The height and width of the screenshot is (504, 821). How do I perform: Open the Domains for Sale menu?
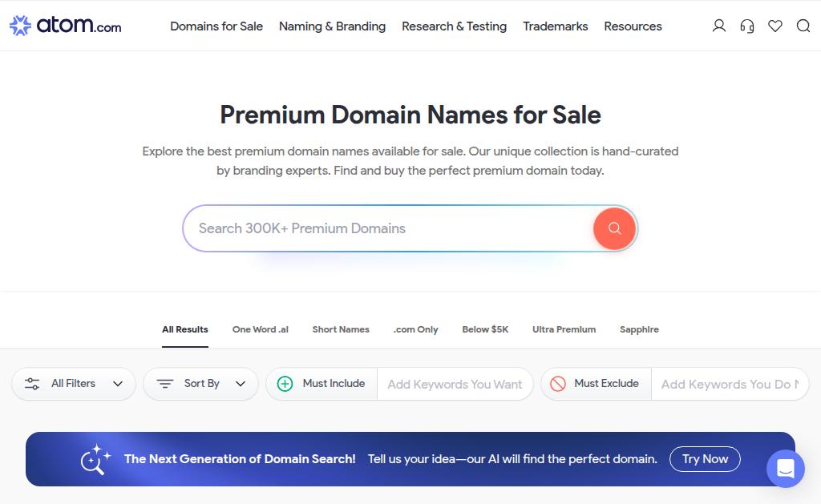[216, 26]
